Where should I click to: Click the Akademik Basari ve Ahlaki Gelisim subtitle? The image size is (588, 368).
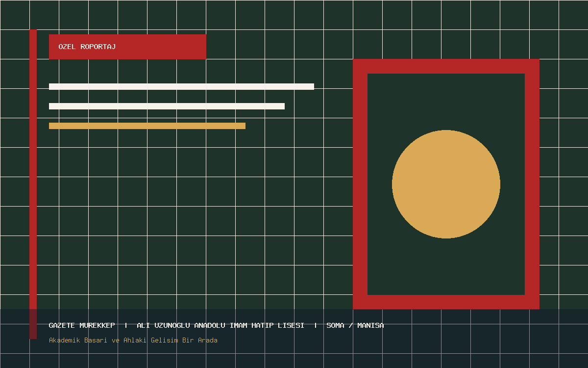point(133,340)
